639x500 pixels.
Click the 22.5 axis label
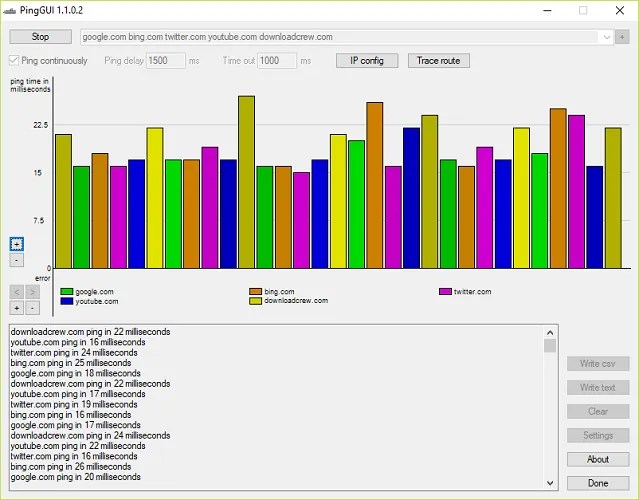41,125
